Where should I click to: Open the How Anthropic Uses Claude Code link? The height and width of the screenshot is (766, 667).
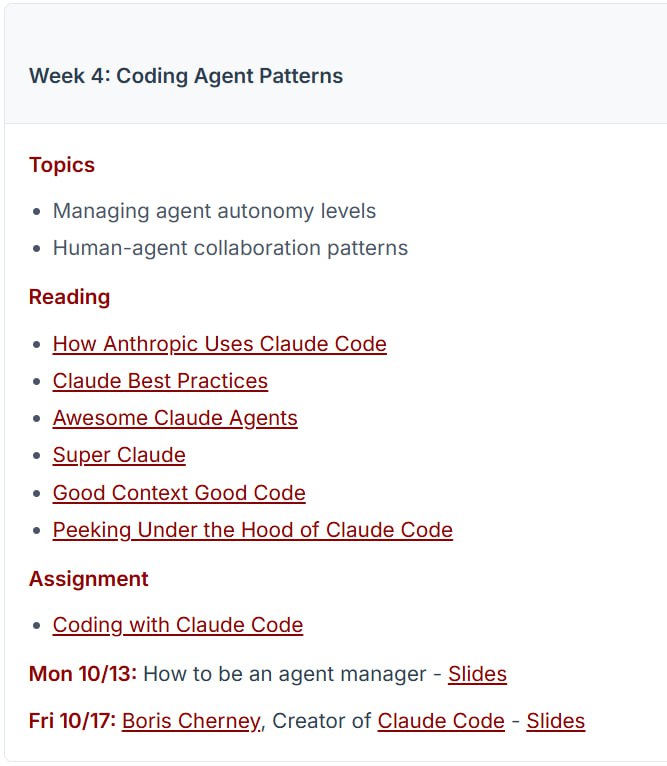tap(219, 344)
